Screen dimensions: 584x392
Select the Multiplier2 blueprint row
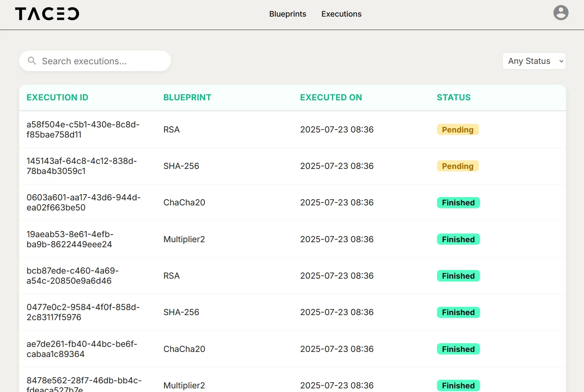[184, 239]
